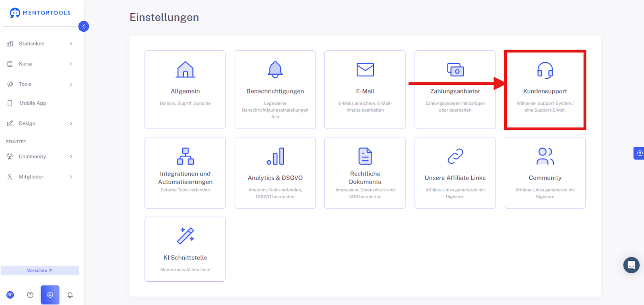The image size is (644, 305).
Task: Click the Einstellungen page heading
Action: 164,17
